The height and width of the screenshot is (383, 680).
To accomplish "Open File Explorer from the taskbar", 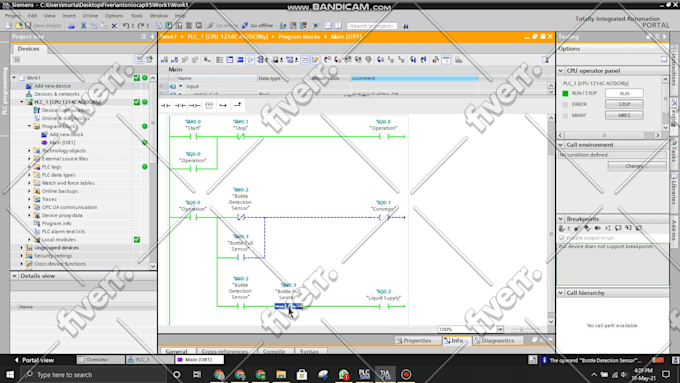I will [281, 374].
